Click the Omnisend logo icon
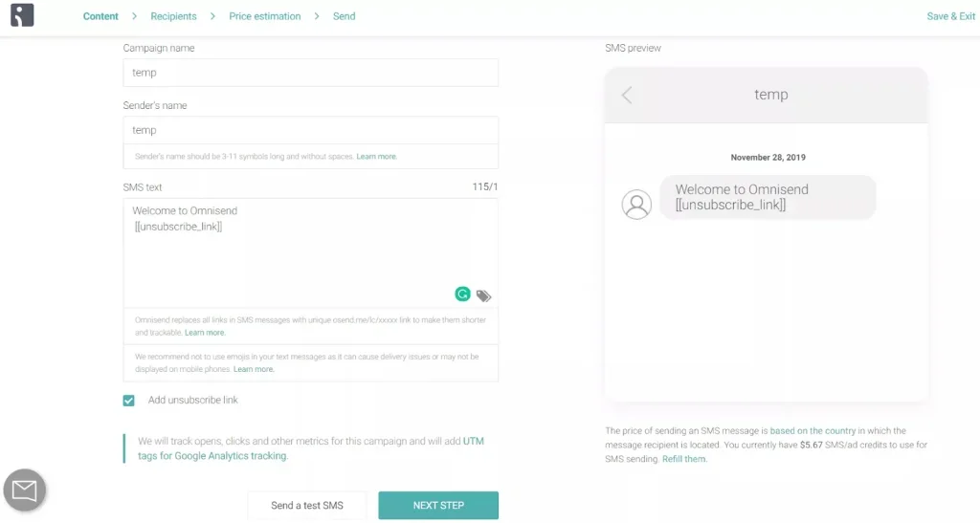This screenshot has width=980, height=523. coord(22,15)
